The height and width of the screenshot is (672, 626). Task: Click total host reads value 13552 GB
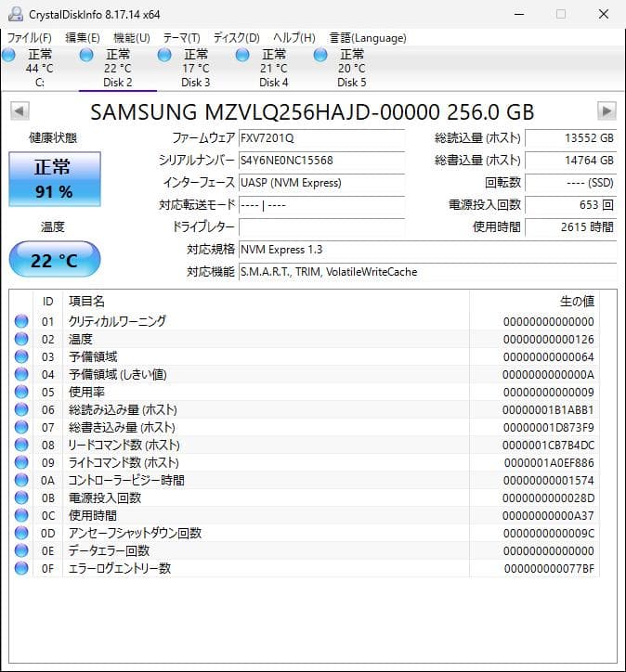(570, 138)
